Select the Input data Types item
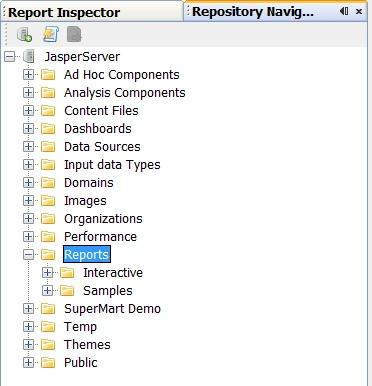 pyautogui.click(x=112, y=165)
